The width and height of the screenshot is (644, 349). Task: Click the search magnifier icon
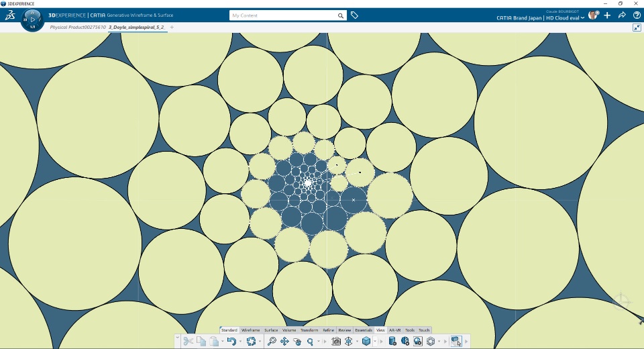coord(341,15)
